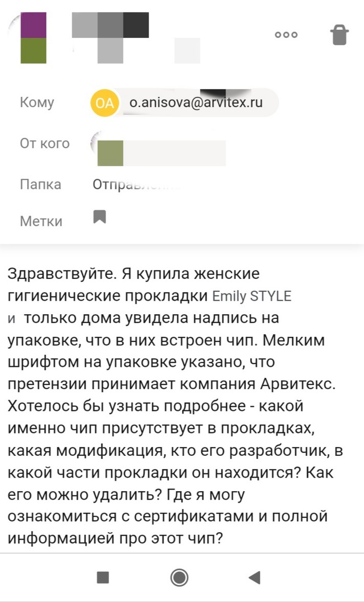Open recipient address o.anisova@arvitex.ru
Image resolution: width=364 pixels, height=602 pixels.
[196, 103]
